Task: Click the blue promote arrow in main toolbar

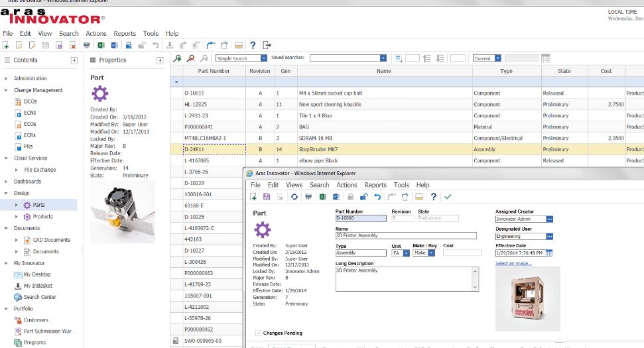Action: tap(211, 45)
